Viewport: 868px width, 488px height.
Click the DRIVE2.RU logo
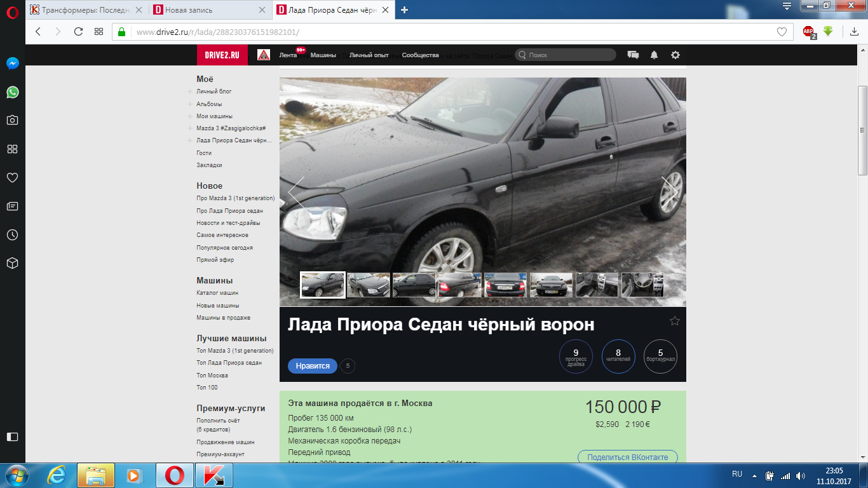pyautogui.click(x=222, y=55)
